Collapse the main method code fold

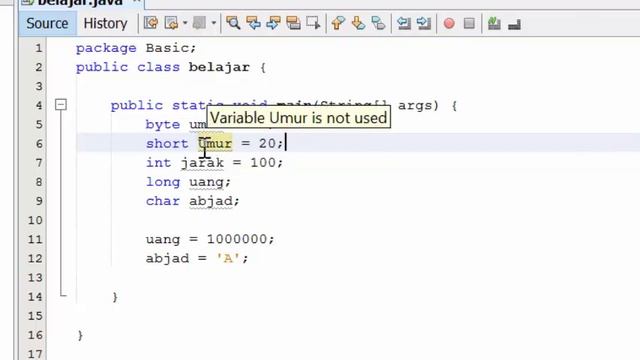coord(61,105)
